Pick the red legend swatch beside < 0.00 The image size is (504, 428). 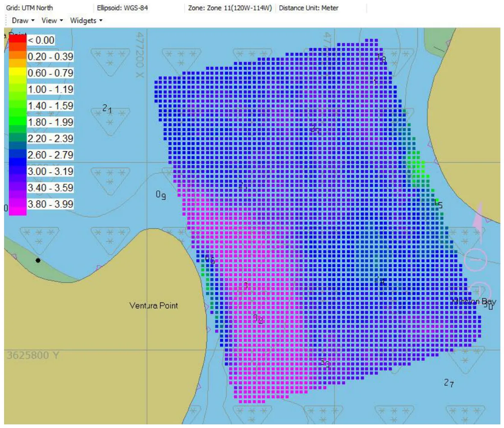(x=18, y=38)
